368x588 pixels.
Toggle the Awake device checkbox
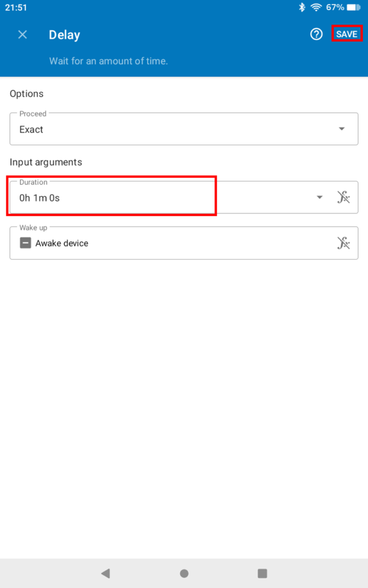point(25,243)
